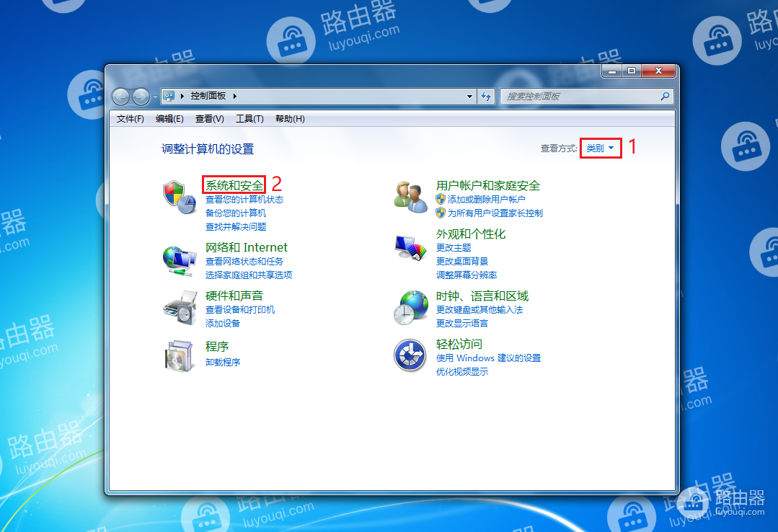
Task: Click the Forward navigation arrow button
Action: [141, 97]
